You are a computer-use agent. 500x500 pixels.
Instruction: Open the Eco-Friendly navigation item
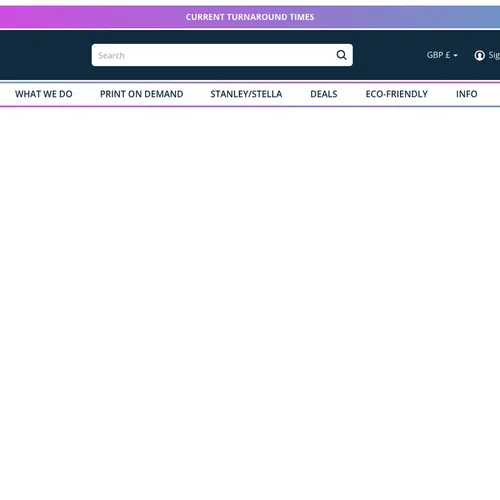click(x=397, y=94)
